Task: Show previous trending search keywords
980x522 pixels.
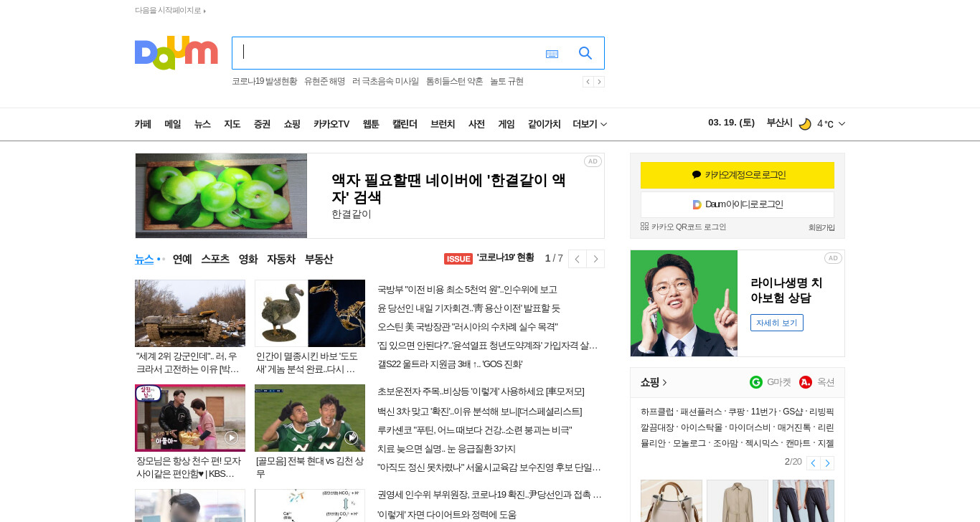Action: [588, 82]
